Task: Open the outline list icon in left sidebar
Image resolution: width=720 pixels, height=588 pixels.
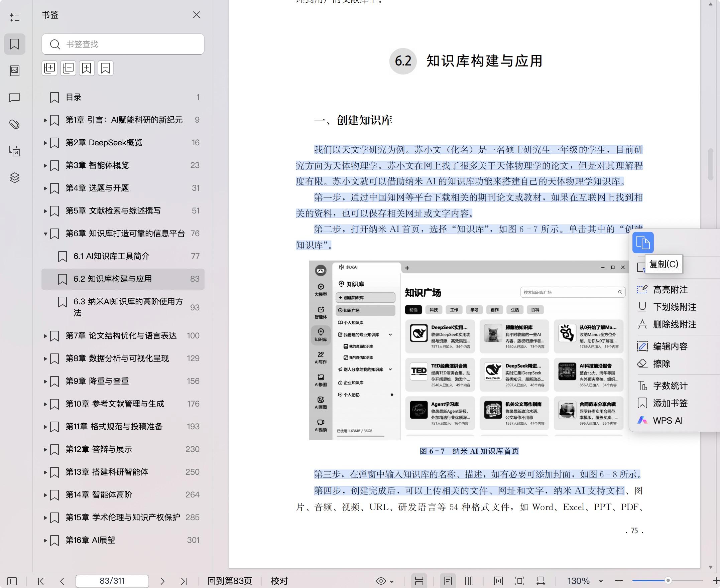Action: [x=15, y=17]
